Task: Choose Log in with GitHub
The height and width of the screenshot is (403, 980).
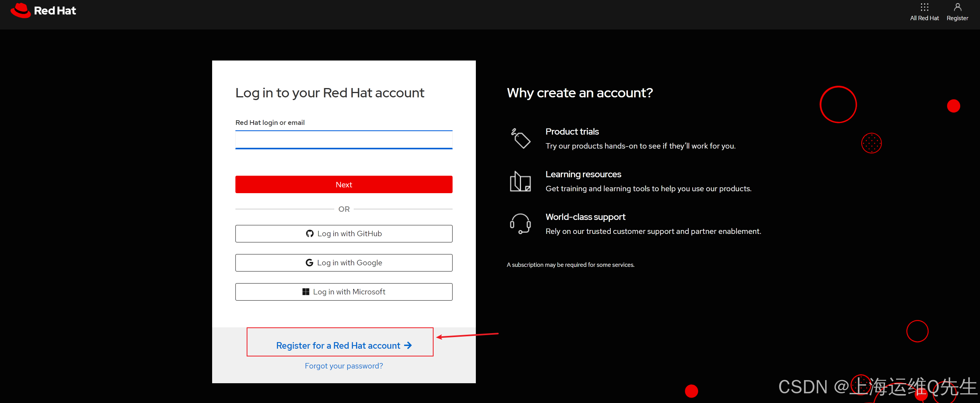Action: click(344, 233)
